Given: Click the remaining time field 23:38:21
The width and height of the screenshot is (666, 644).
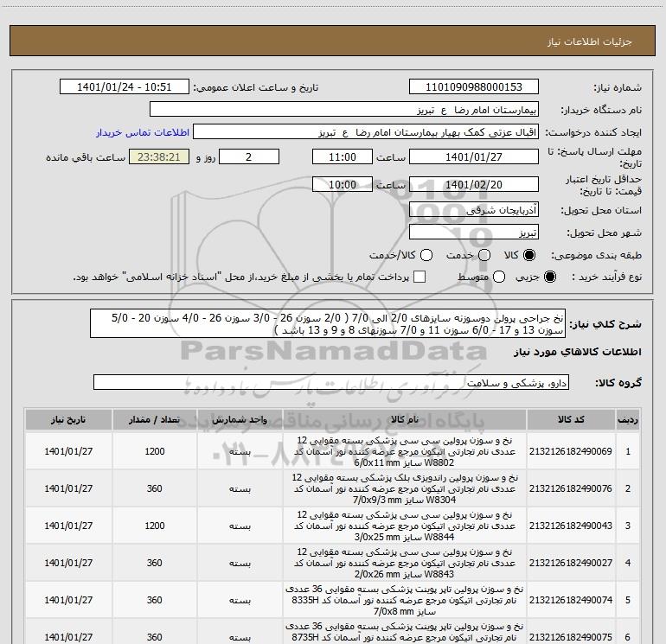Looking at the screenshot, I should [x=159, y=156].
